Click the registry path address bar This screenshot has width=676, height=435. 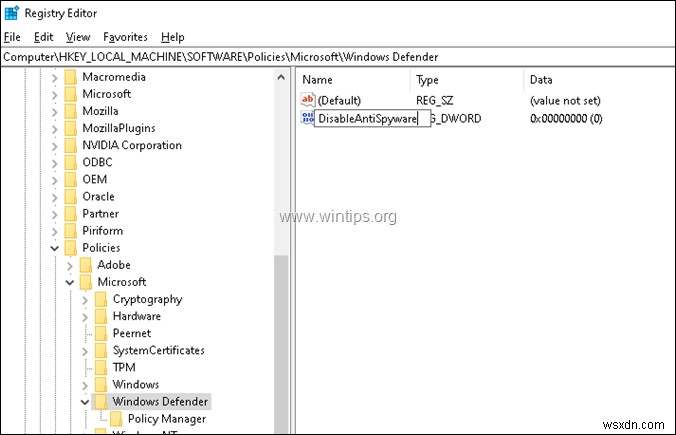click(338, 57)
